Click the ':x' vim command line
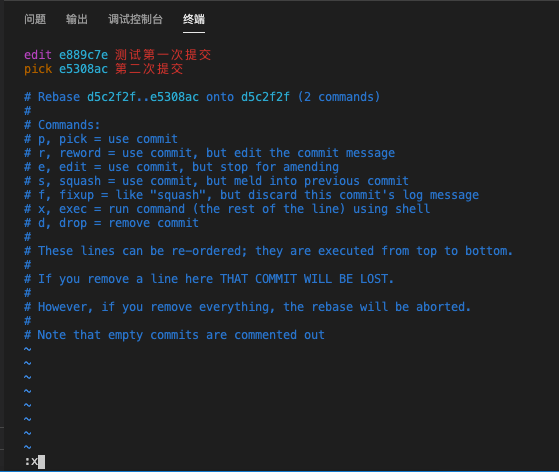Screen dimensions: 559x472 pyautogui.click(x=35, y=462)
